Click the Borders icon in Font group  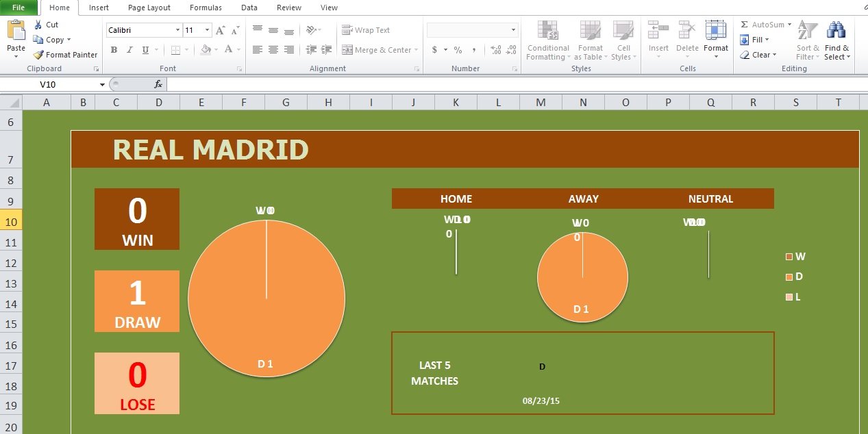[175, 50]
